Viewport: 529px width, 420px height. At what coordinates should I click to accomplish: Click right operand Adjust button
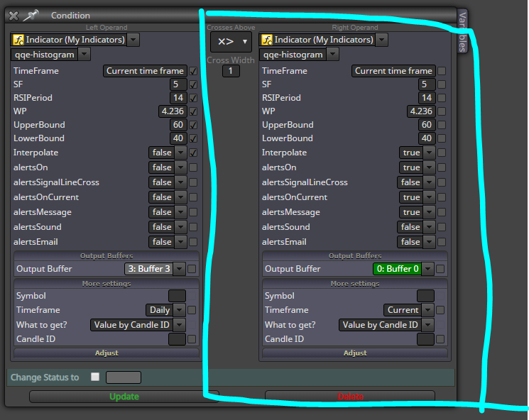[x=355, y=353]
